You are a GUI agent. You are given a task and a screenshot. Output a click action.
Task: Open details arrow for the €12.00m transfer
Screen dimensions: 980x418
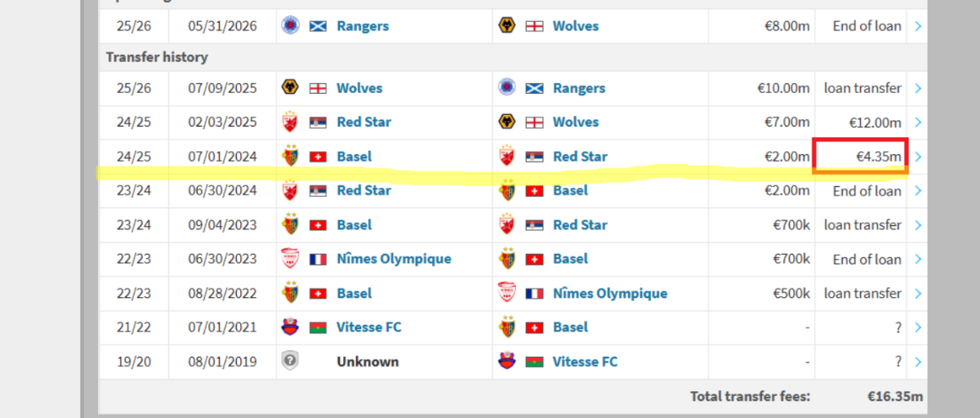click(919, 122)
